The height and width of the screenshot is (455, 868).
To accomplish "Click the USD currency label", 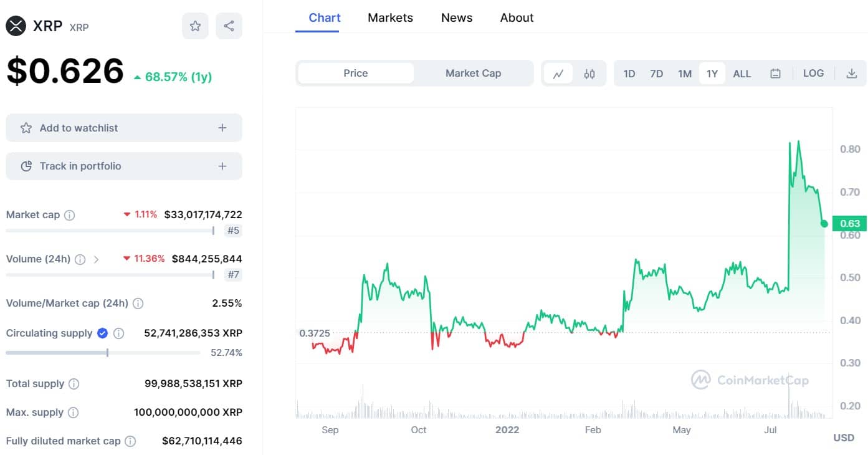I will pos(844,438).
